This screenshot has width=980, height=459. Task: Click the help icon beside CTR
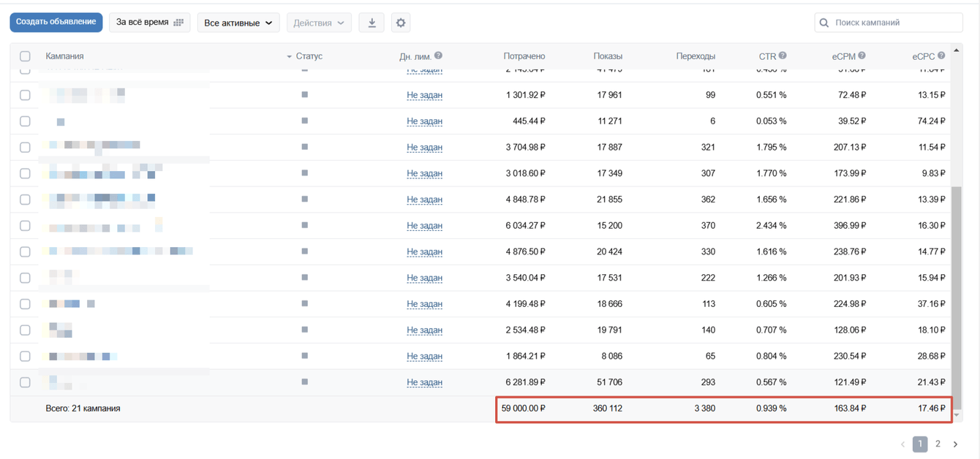point(783,56)
